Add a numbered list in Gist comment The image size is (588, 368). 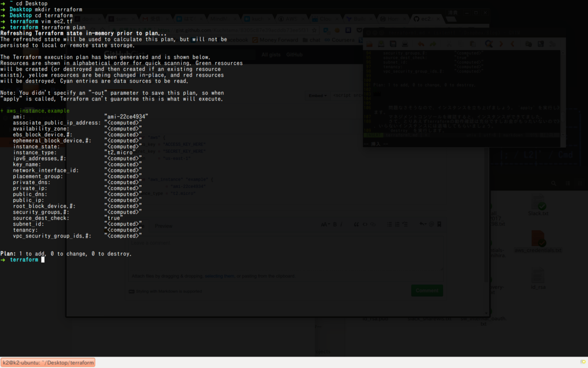point(397,224)
